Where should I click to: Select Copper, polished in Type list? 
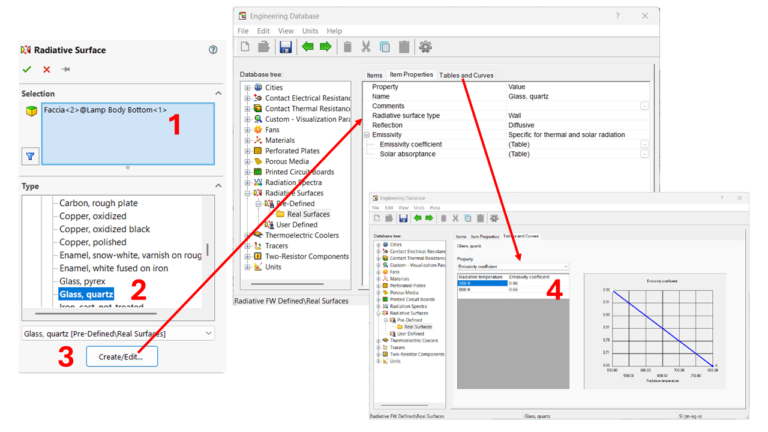tap(93, 242)
